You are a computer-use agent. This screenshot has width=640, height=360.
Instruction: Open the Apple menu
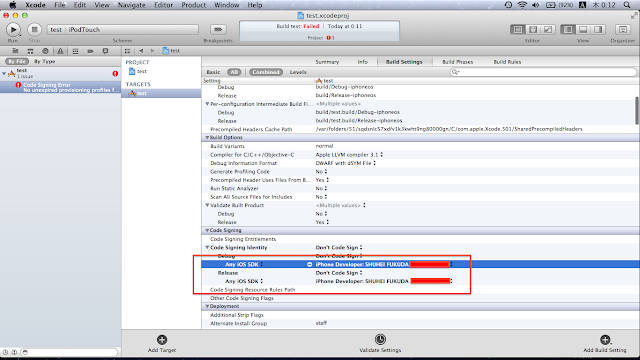pyautogui.click(x=13, y=5)
